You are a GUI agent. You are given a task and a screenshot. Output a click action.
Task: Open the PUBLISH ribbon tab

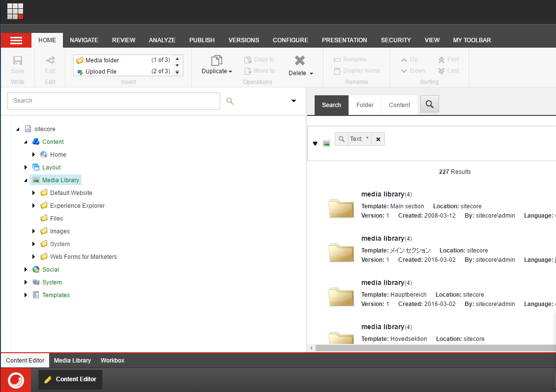click(x=202, y=40)
